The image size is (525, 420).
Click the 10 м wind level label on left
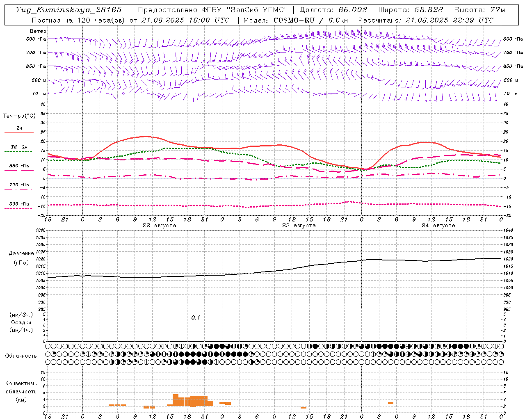coord(39,94)
